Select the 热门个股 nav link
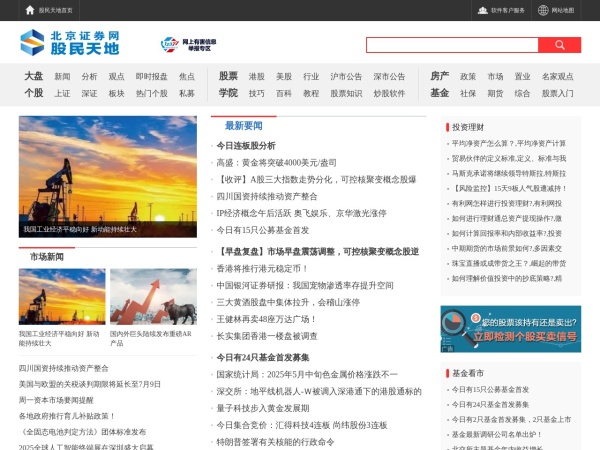This screenshot has height=450, width=600. tap(152, 93)
